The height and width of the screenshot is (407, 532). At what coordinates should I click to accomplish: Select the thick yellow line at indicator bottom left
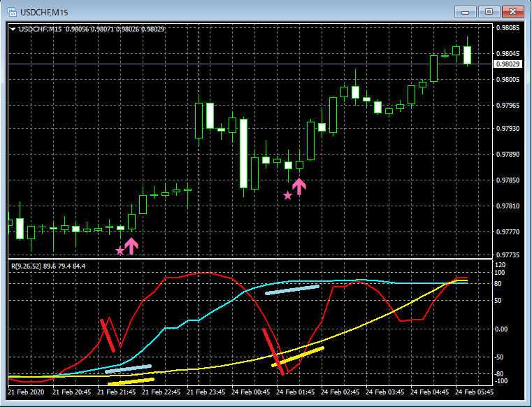point(131,382)
